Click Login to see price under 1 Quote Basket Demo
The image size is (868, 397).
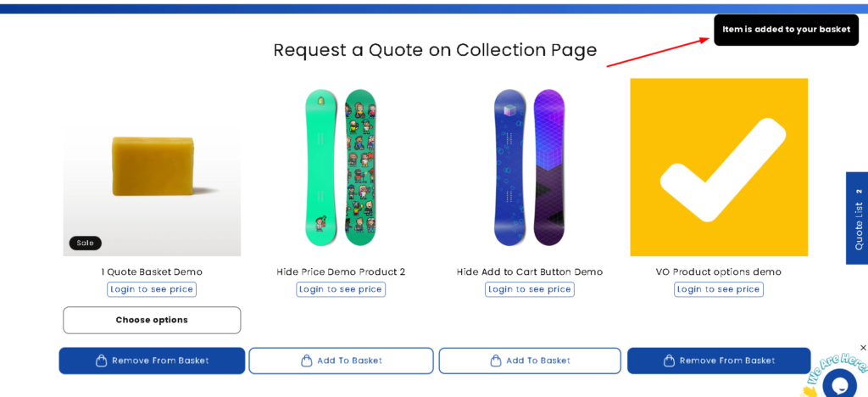point(152,289)
